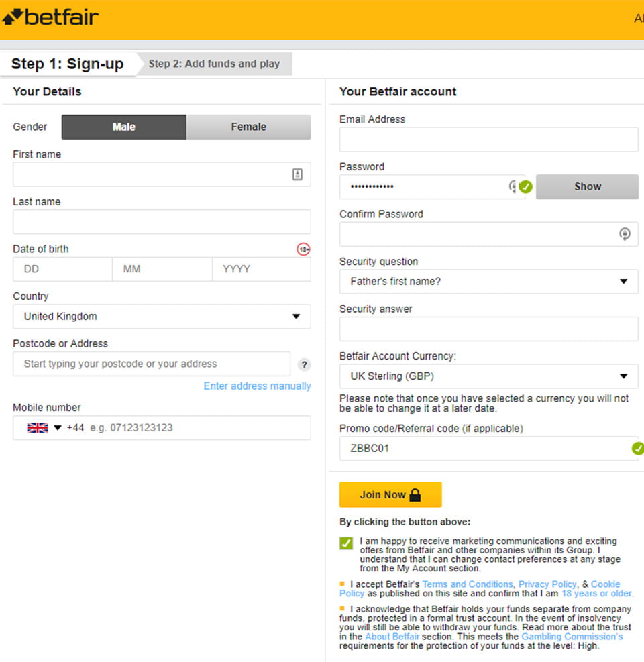The image size is (644, 662).
Task: Open the Betfair Account Currency dropdown
Action: [488, 376]
